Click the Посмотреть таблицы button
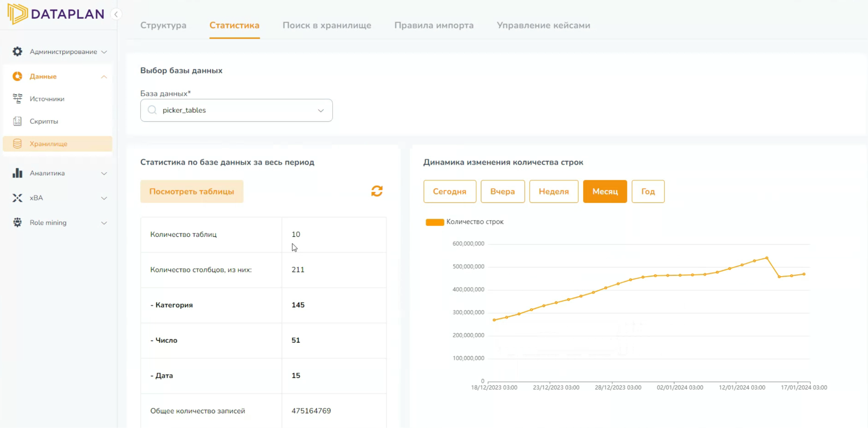Image resolution: width=868 pixels, height=428 pixels. [x=192, y=192]
